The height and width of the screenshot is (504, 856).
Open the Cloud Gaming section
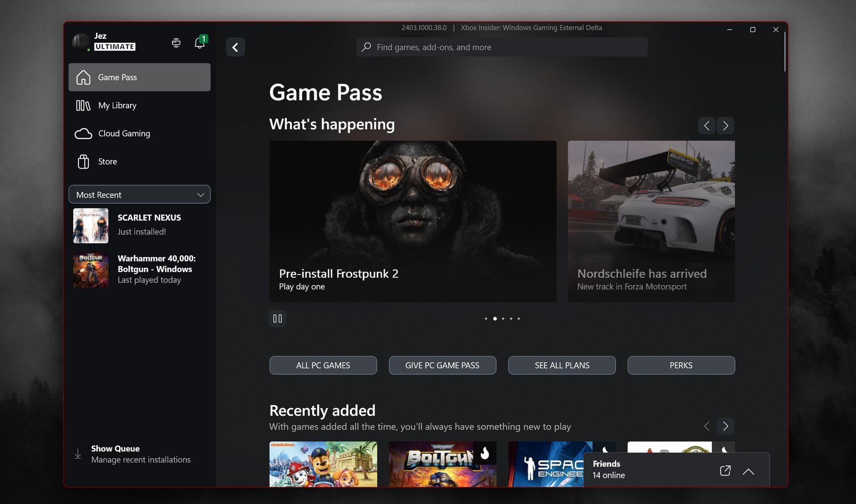[x=123, y=133]
